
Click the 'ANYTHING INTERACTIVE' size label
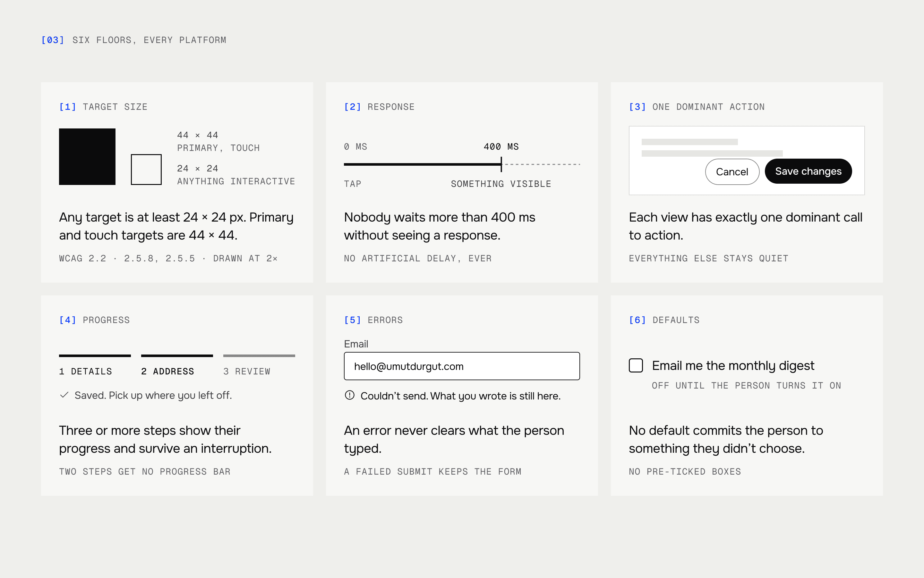click(236, 181)
